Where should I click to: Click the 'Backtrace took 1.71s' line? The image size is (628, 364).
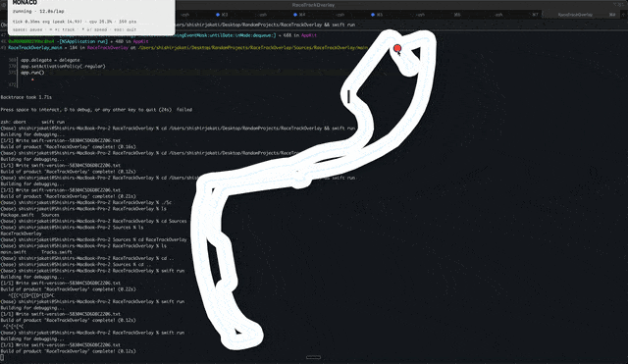pos(26,97)
